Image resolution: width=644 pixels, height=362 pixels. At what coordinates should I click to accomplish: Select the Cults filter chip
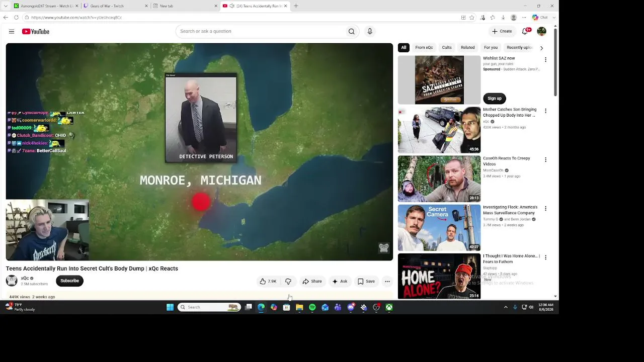447,48
